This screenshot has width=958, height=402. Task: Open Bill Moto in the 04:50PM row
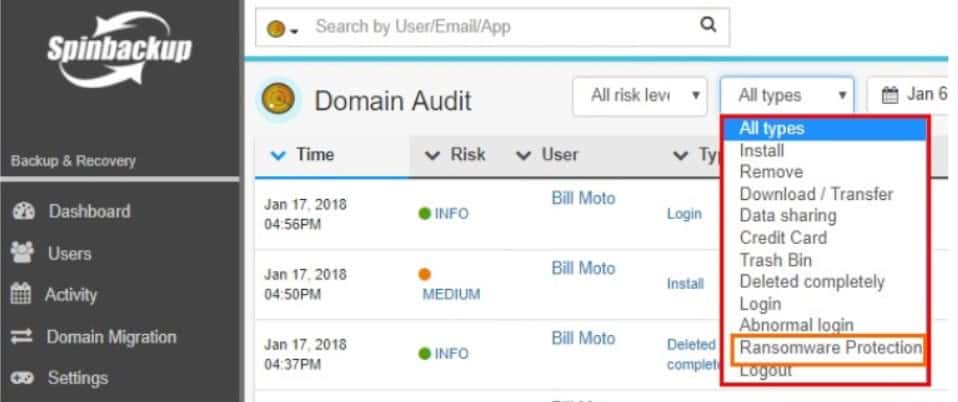point(583,269)
